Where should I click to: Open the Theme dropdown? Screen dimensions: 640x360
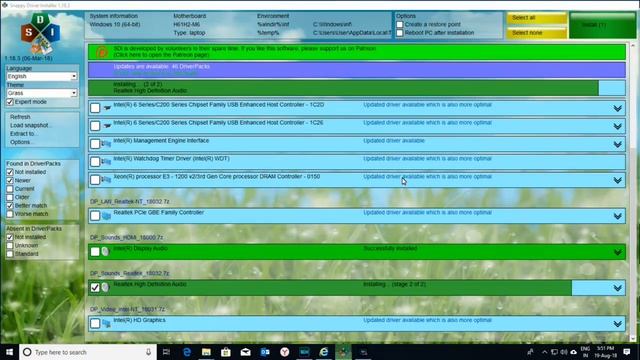pyautogui.click(x=42, y=93)
